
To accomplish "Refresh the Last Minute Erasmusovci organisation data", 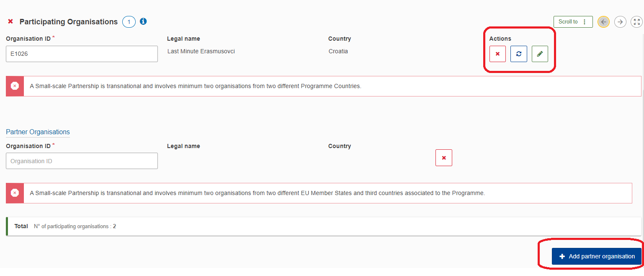I will 518,54.
